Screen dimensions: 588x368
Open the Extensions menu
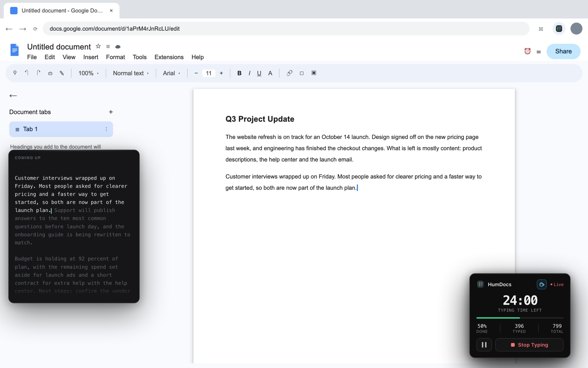point(169,57)
